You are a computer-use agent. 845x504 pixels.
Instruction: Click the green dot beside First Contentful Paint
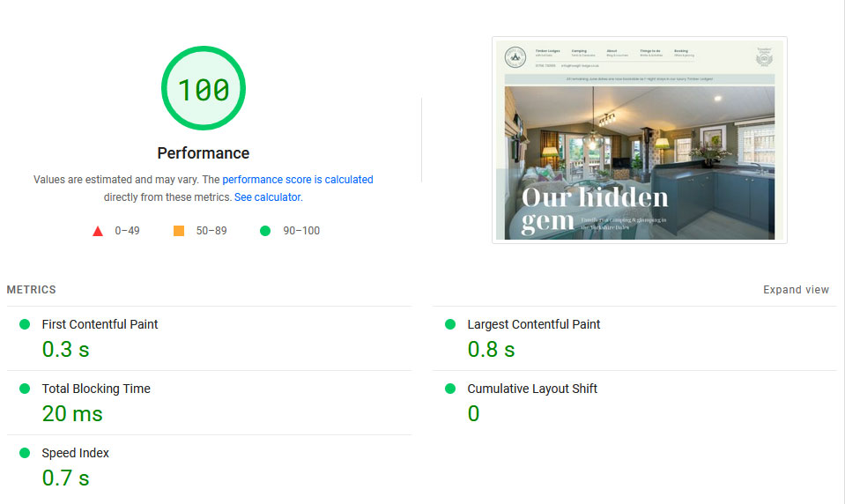25,324
